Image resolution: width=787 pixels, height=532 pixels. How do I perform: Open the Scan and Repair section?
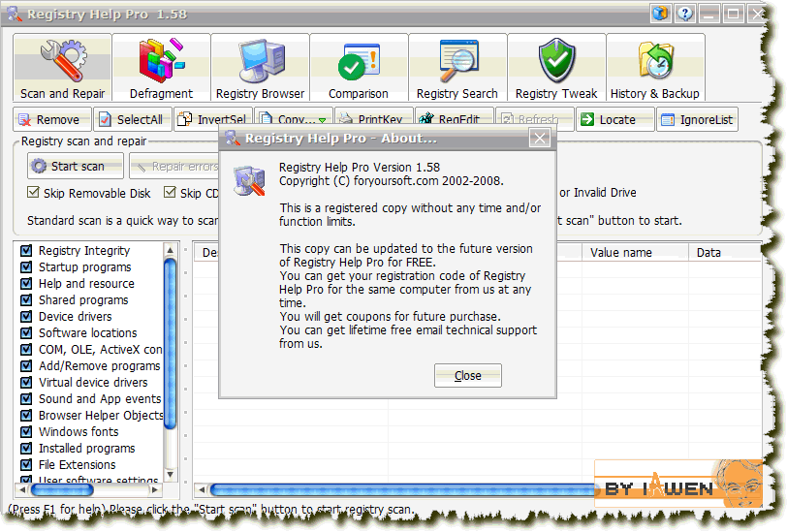[62, 68]
